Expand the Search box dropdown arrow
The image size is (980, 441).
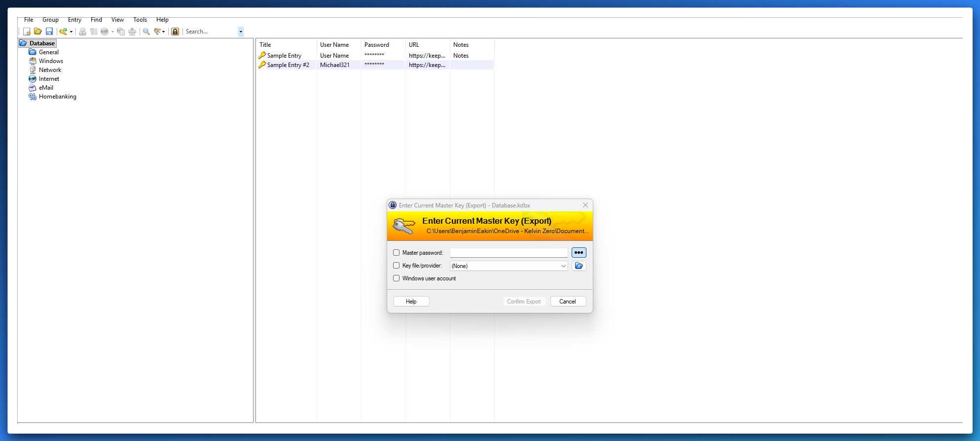pyautogui.click(x=241, y=32)
